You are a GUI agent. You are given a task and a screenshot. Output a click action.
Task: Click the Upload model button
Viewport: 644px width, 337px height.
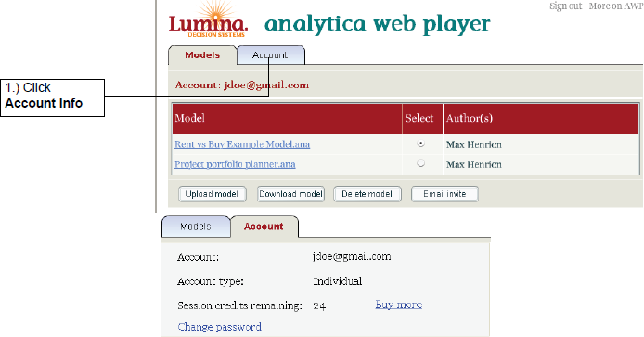point(212,194)
